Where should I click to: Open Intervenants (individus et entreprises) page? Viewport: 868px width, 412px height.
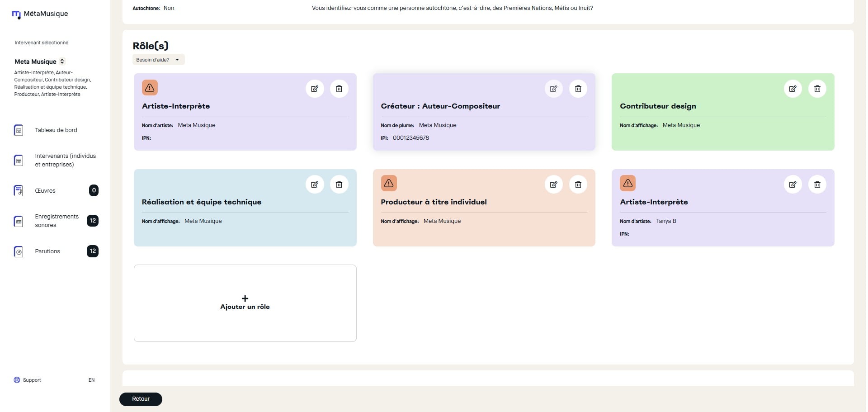click(65, 160)
